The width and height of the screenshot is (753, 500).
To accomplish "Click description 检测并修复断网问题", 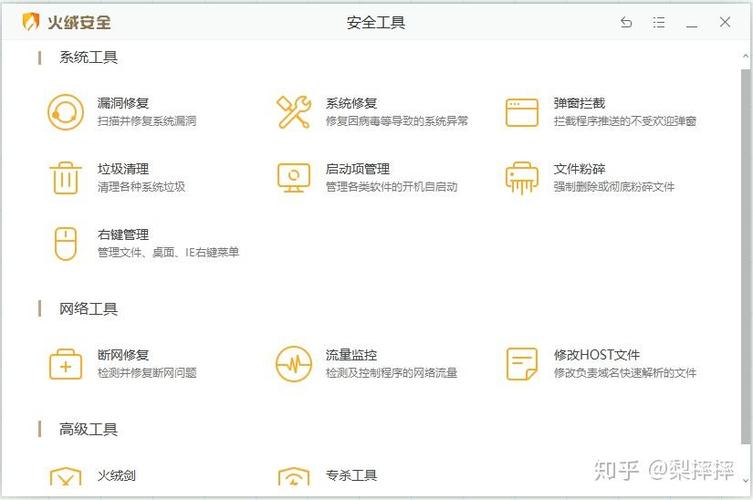I will [x=147, y=373].
